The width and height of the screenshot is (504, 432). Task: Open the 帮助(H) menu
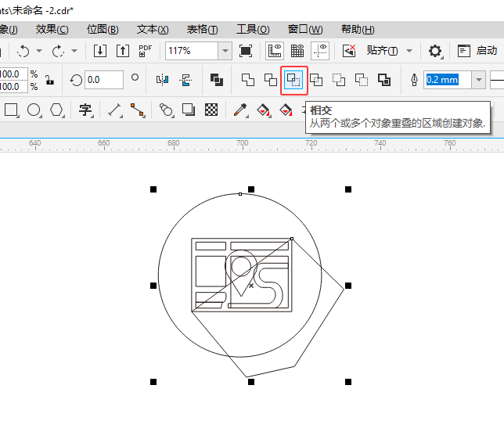pyautogui.click(x=358, y=30)
